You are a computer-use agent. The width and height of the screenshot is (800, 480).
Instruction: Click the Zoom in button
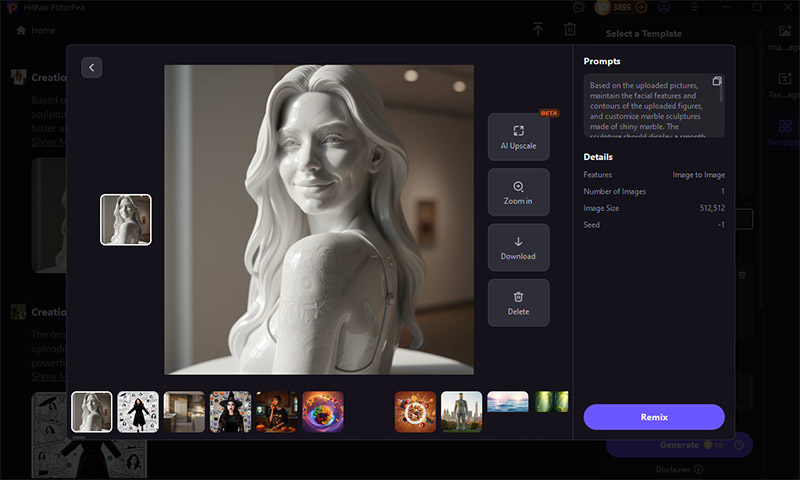[518, 192]
